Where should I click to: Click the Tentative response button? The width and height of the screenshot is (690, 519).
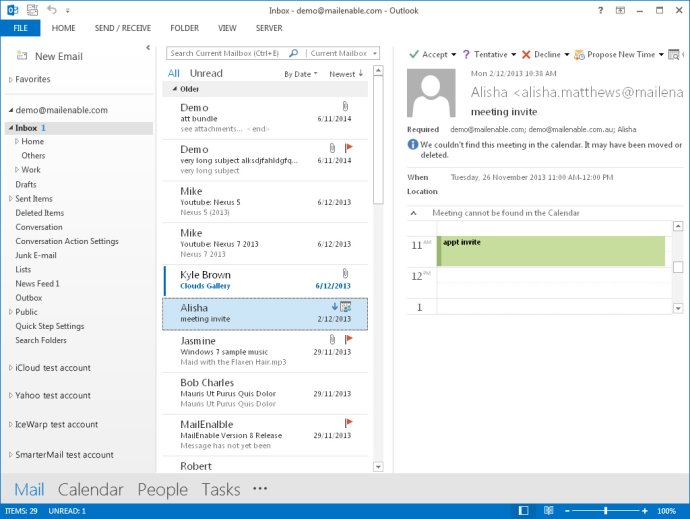coord(484,54)
